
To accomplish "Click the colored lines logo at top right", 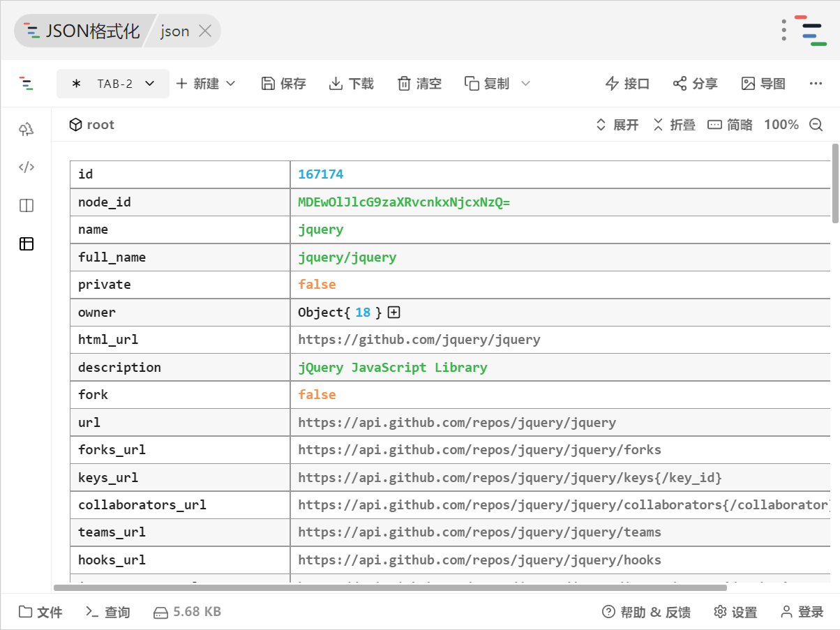I will click(x=811, y=31).
